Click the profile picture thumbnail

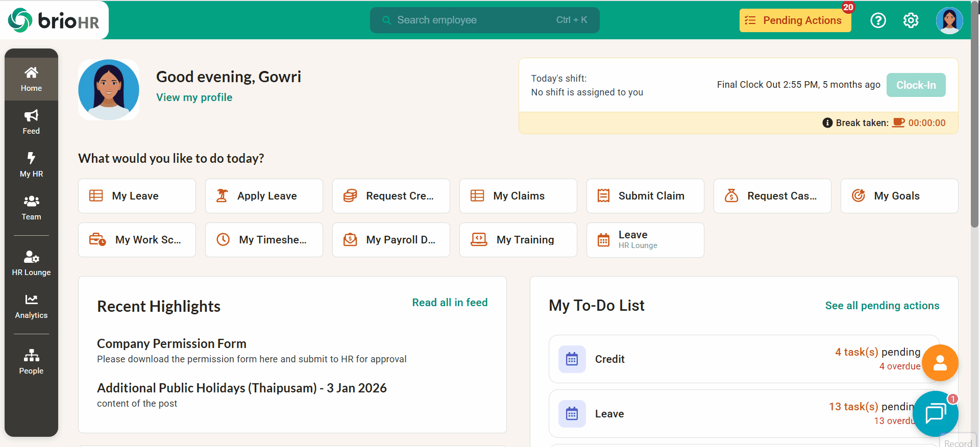click(x=109, y=90)
